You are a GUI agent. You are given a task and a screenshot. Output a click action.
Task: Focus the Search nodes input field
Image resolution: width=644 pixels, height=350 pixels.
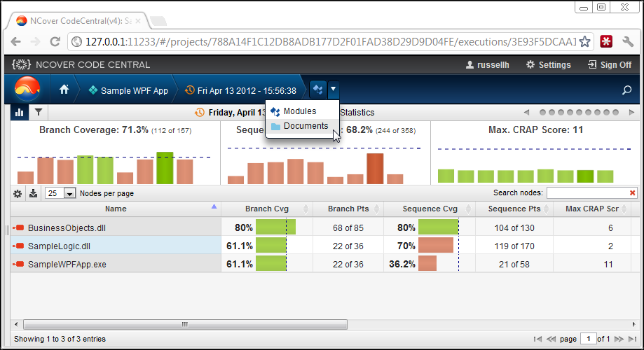coord(588,192)
